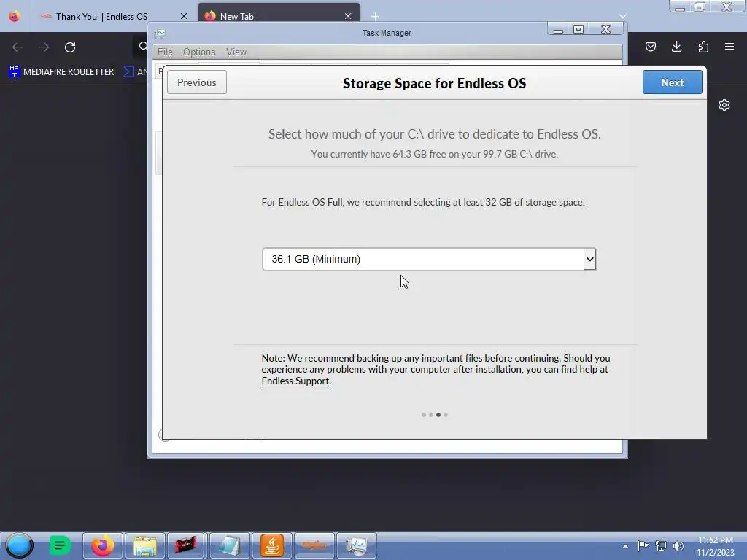Screen dimensions: 747x560
Task: Open the Endless Support link
Action: pos(295,381)
